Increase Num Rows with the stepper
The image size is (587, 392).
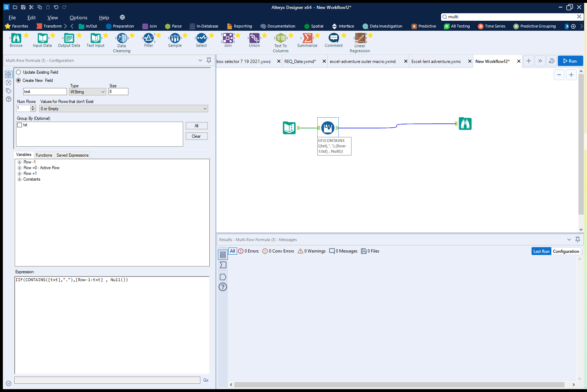click(33, 107)
